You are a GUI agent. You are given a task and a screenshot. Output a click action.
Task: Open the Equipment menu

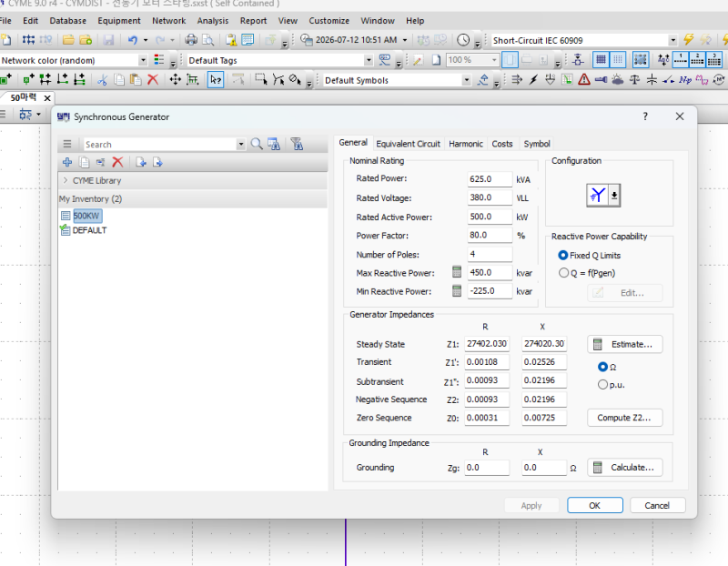point(119,21)
